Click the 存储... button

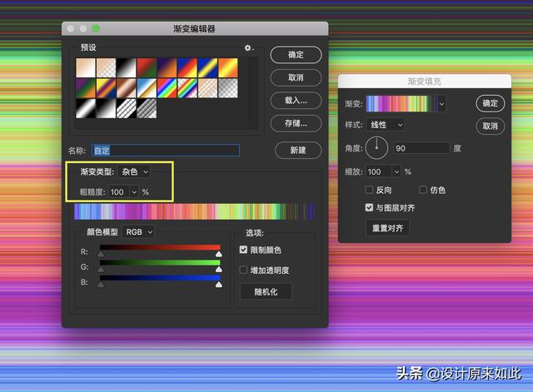click(x=296, y=123)
